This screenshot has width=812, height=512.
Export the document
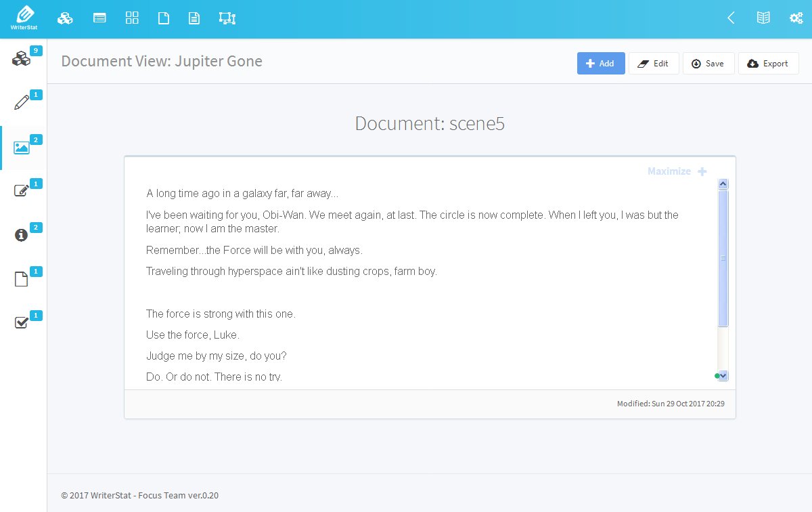[769, 64]
